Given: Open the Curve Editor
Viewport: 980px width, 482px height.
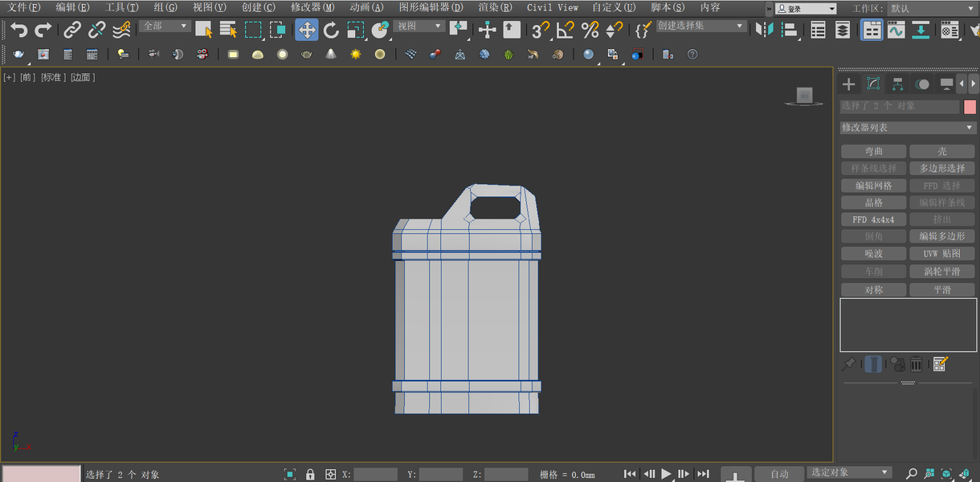Looking at the screenshot, I should (x=896, y=31).
